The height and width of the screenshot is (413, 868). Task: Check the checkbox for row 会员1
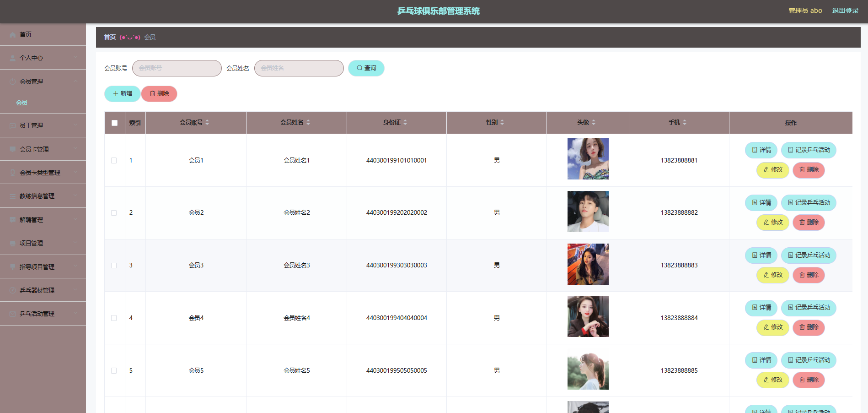pos(114,160)
